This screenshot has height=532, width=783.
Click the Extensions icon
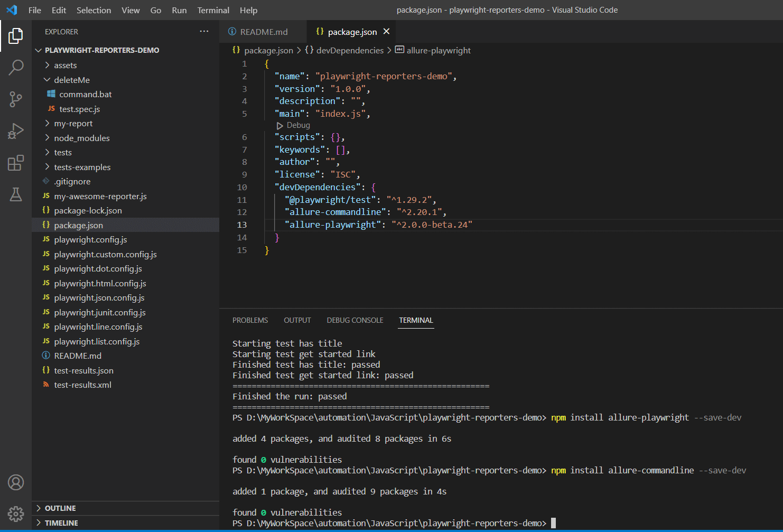tap(16, 162)
